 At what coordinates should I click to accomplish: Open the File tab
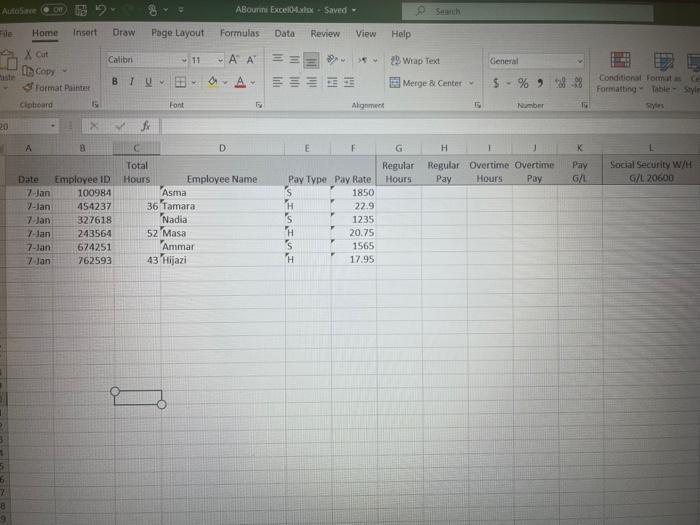coord(6,33)
